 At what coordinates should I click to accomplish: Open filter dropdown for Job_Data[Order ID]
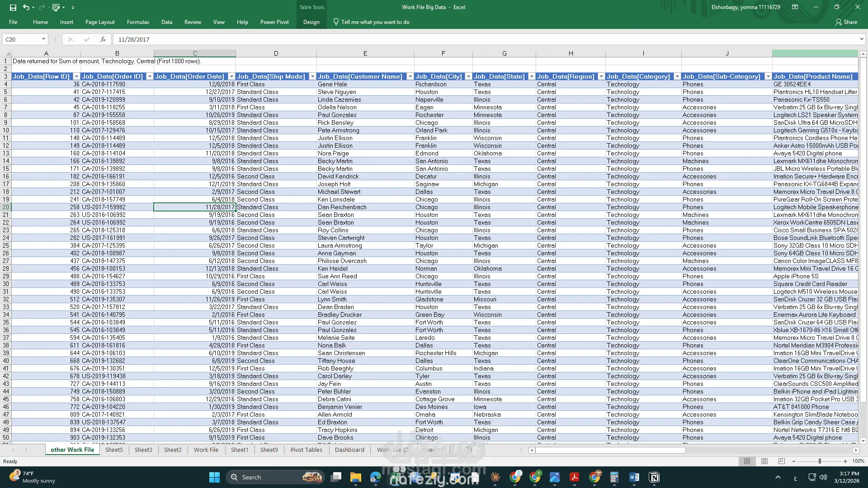[150, 76]
